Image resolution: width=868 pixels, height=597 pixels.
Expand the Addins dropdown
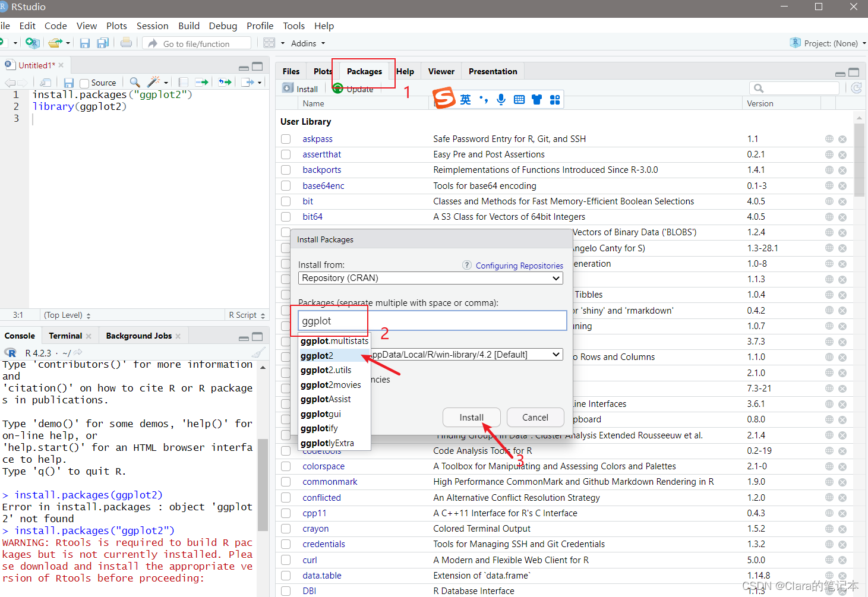pos(308,43)
